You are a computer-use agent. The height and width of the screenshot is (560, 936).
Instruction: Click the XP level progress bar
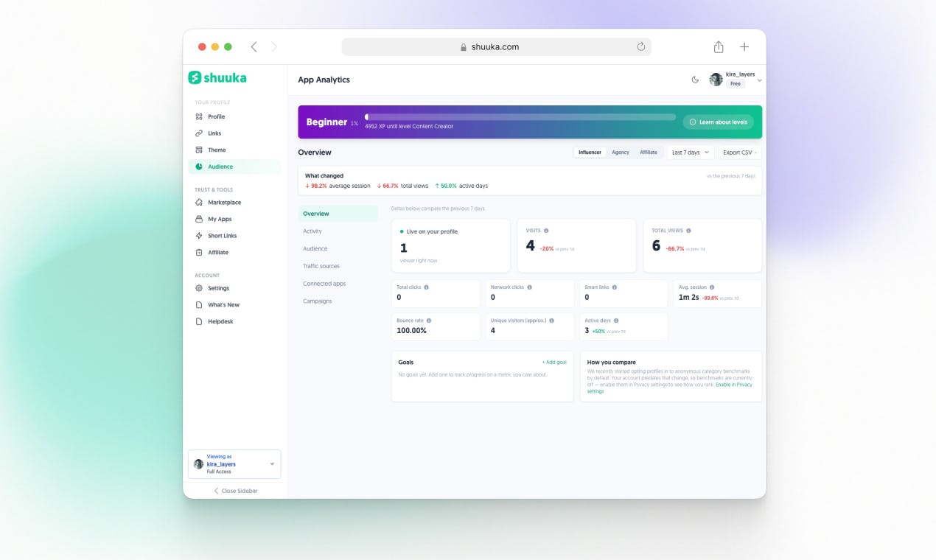tap(520, 117)
